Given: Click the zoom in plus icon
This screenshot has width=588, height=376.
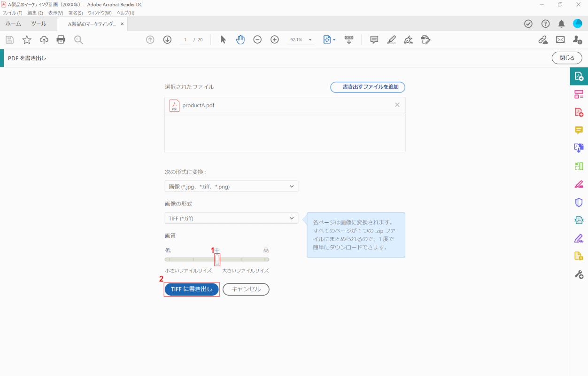Looking at the screenshot, I should pos(275,40).
